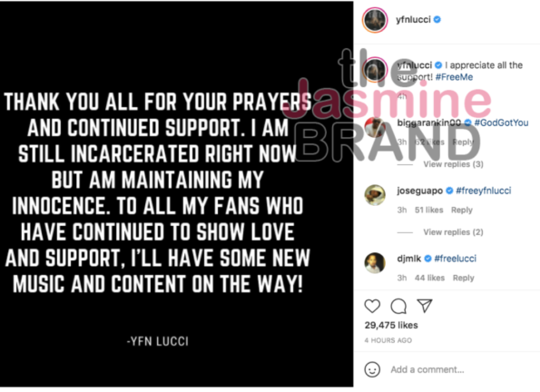Open yfnlucci profile picture in header
540x392 pixels.
(375, 20)
